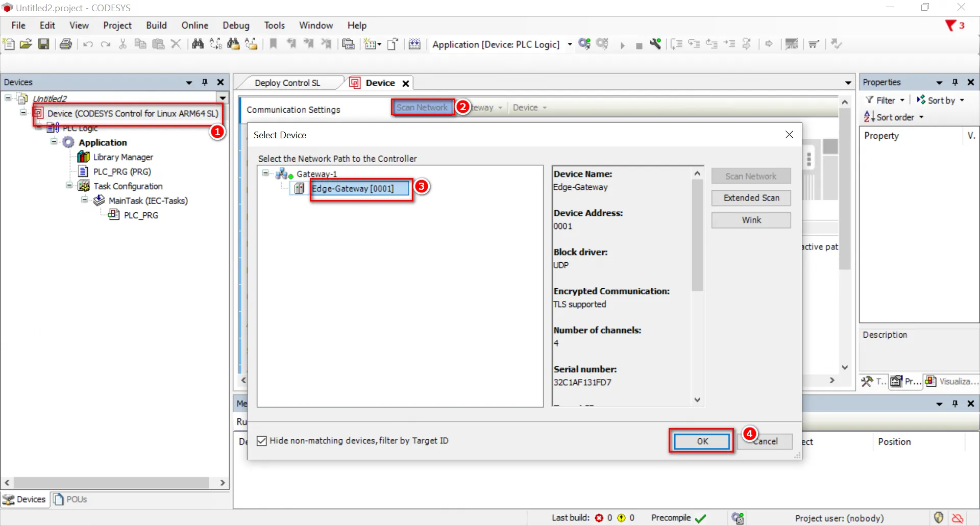
Task: Click the Open project folder icon
Action: pyautogui.click(x=26, y=44)
